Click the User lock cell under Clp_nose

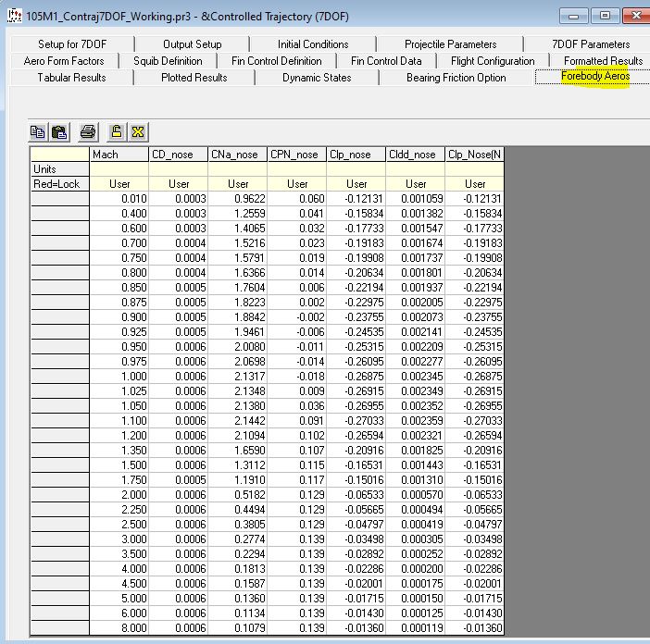pyautogui.click(x=356, y=184)
